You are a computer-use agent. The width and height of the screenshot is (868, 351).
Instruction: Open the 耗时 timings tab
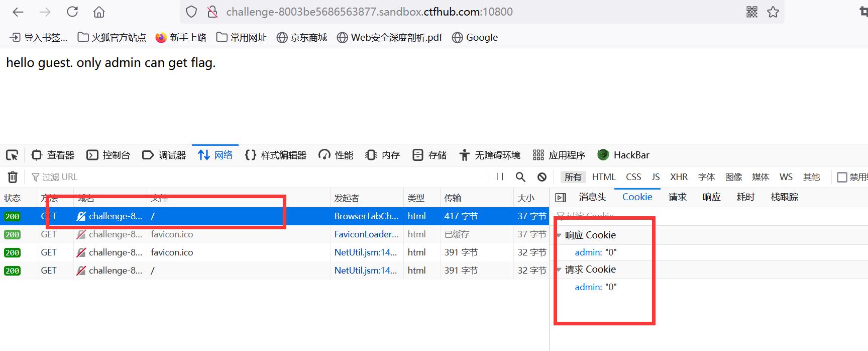[x=745, y=197]
